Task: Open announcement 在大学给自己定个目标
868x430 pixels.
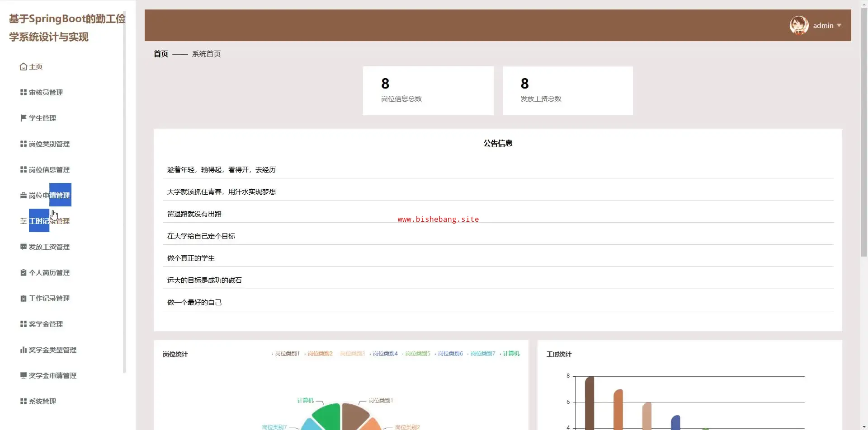Action: tap(498, 236)
